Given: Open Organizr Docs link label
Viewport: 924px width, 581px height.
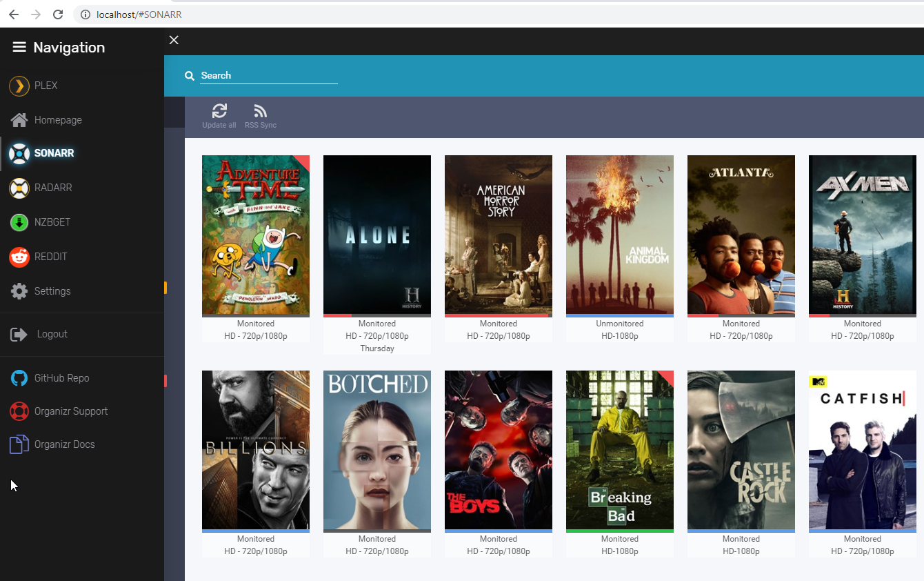Looking at the screenshot, I should tap(65, 444).
